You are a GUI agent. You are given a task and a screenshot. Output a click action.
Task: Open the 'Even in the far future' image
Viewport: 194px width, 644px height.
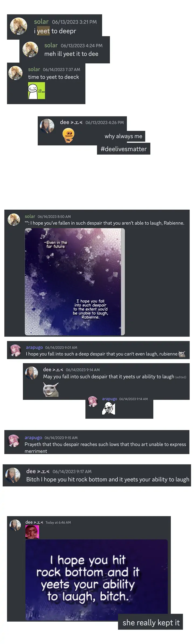(75, 282)
